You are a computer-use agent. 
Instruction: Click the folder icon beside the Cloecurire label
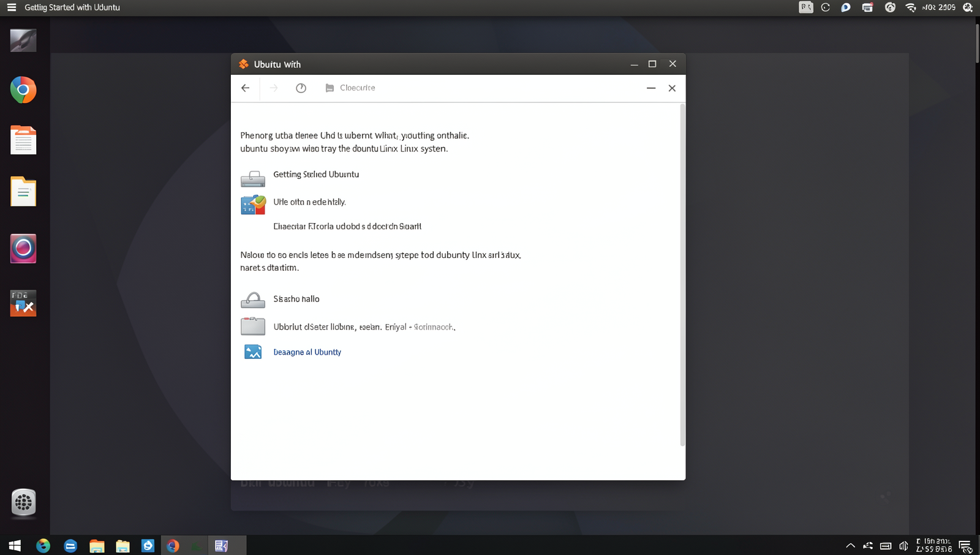pyautogui.click(x=330, y=88)
